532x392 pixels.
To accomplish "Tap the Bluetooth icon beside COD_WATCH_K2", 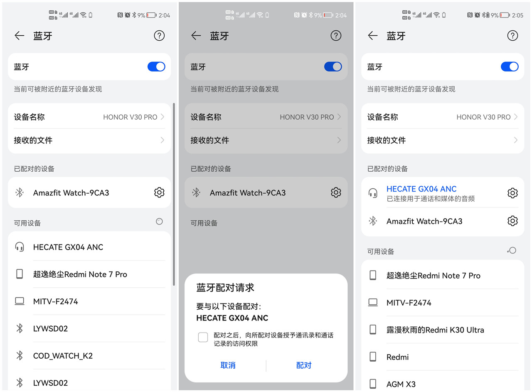I will pos(20,356).
